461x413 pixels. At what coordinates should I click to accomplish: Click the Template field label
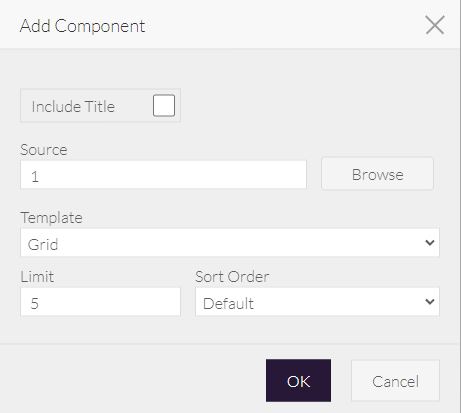point(51,218)
